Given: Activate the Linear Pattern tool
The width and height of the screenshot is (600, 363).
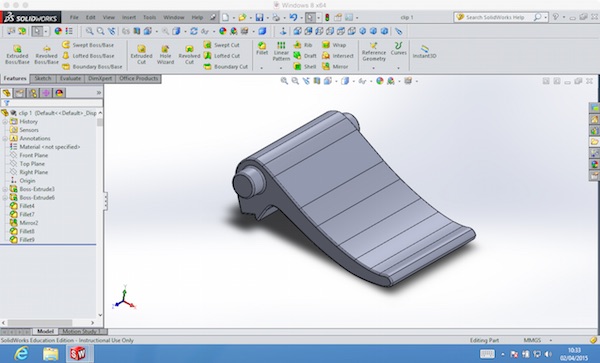Looking at the screenshot, I should 281,51.
